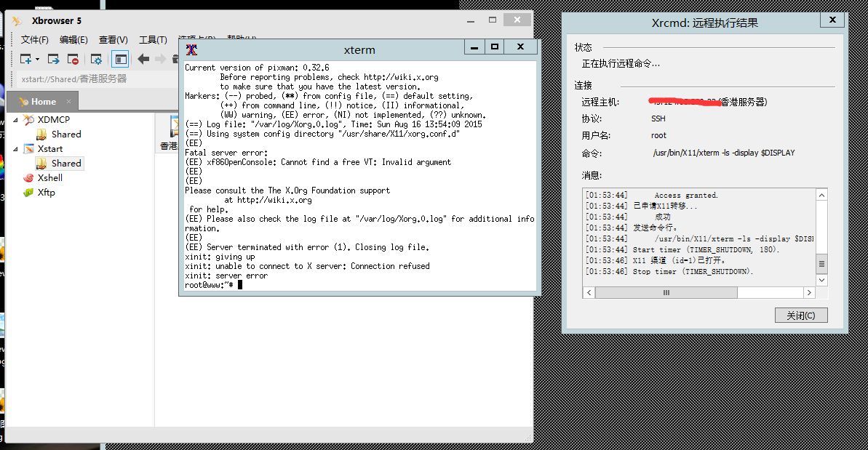Viewport: 868px width, 450px height.
Task: Close the xterm window
Action: pos(520,47)
